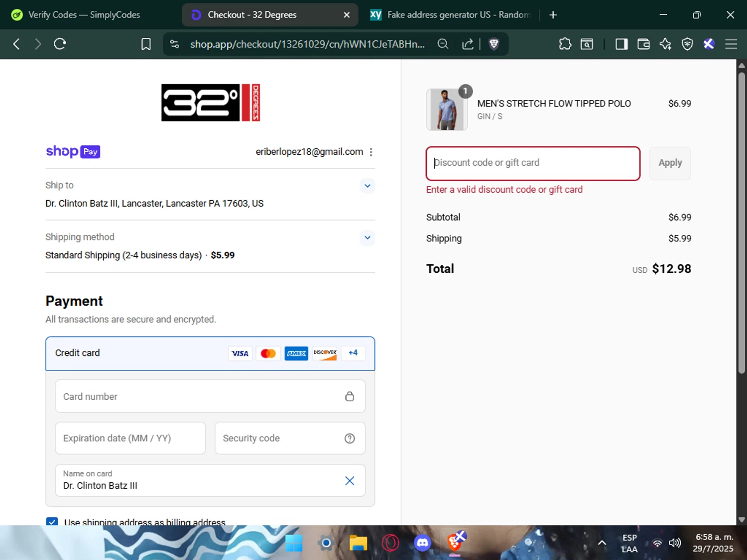Screen dimensions: 747x560
Task: Click the zoom magnifier icon in address bar
Action: (443, 44)
